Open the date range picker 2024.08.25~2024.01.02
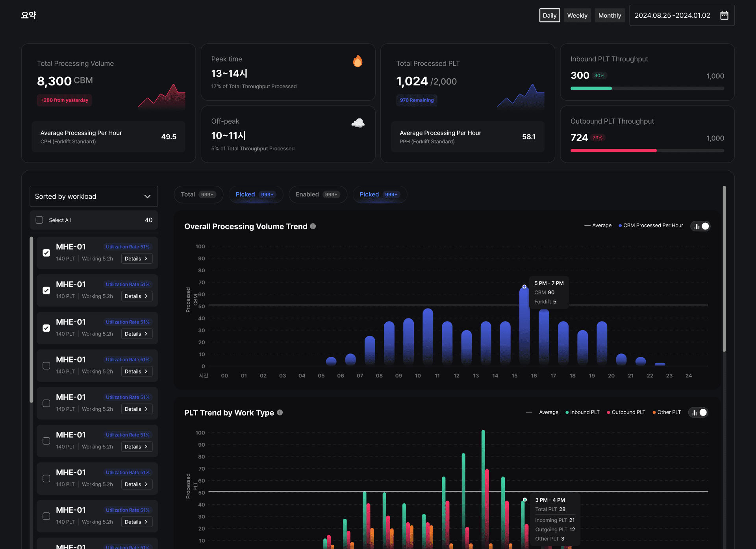This screenshot has height=549, width=756. (x=673, y=15)
